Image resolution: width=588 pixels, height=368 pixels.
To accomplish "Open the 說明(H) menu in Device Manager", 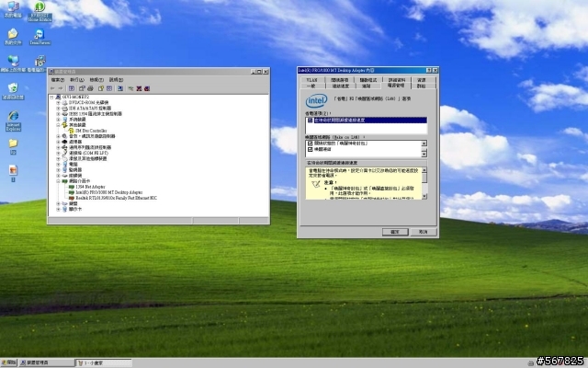I will pos(116,80).
